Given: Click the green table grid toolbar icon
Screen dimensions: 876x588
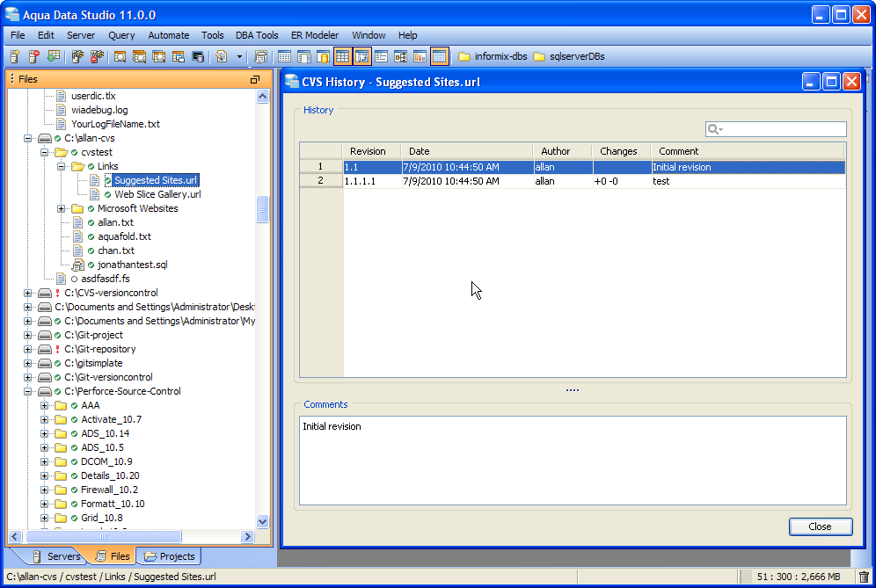Looking at the screenshot, I should pyautogui.click(x=54, y=56).
